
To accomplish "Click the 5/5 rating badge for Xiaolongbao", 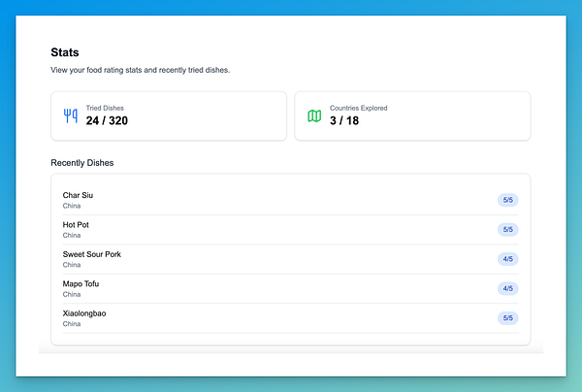I will (507, 318).
